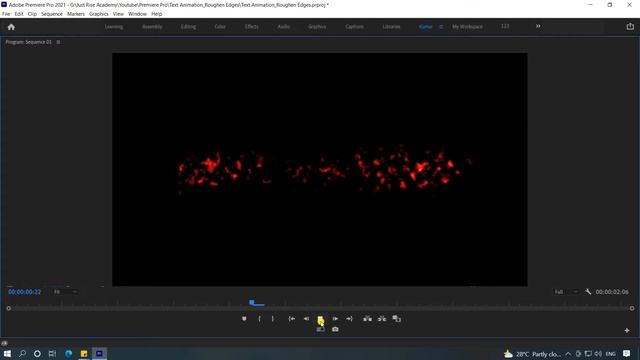Image resolution: width=640 pixels, height=360 pixels.
Task: Open the Clip menu
Action: click(32, 14)
